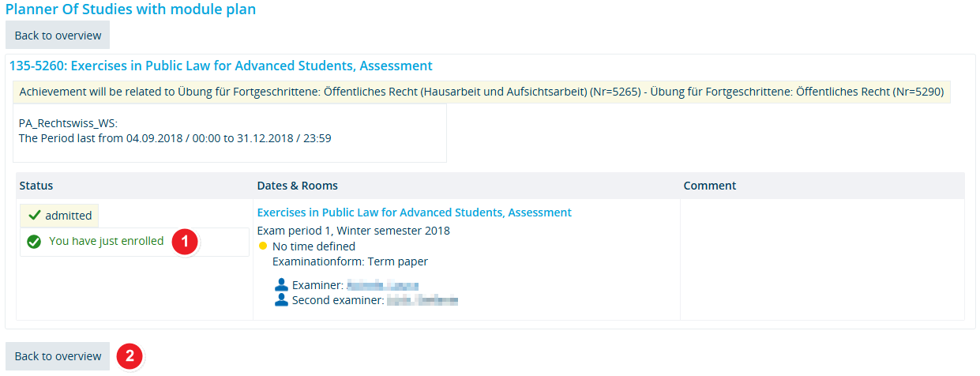This screenshot has height=376, width=980.
Task: Click the bottom Back to overview button
Action: tap(58, 356)
